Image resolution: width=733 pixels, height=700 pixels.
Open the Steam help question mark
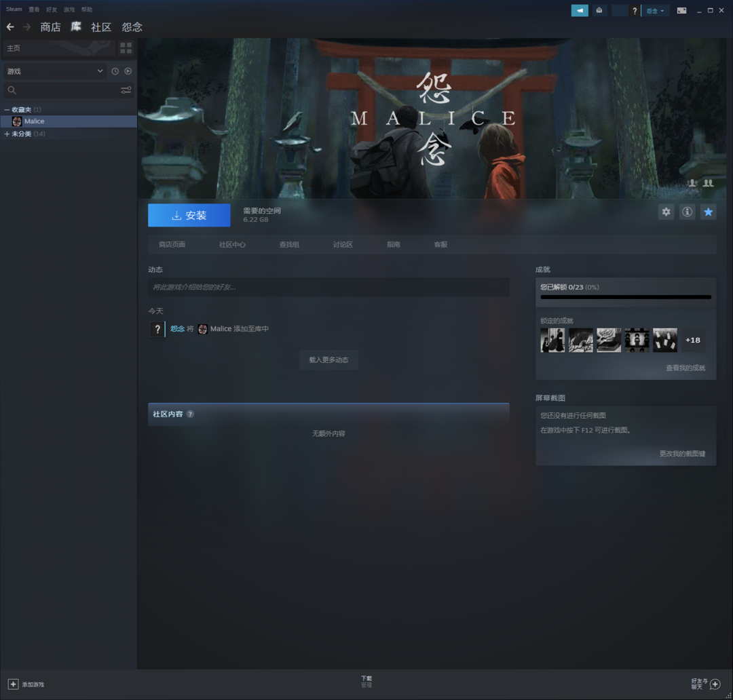(x=635, y=11)
